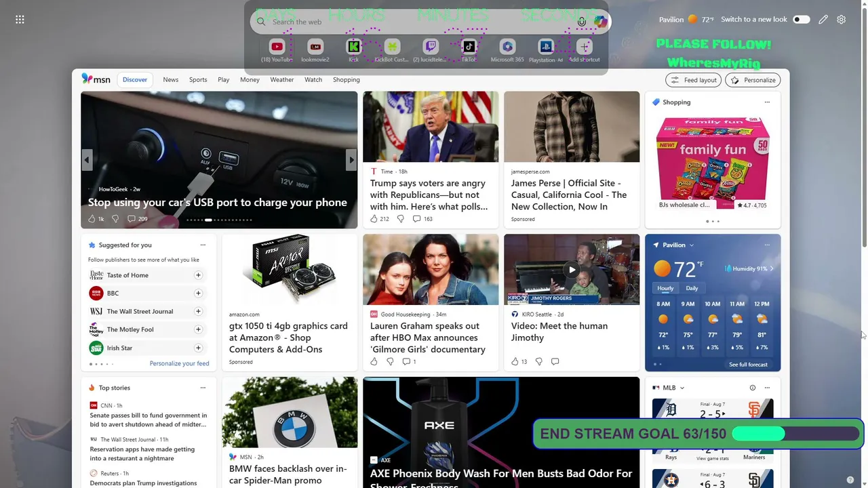
Task: Open the Watch tab
Action: pos(313,80)
